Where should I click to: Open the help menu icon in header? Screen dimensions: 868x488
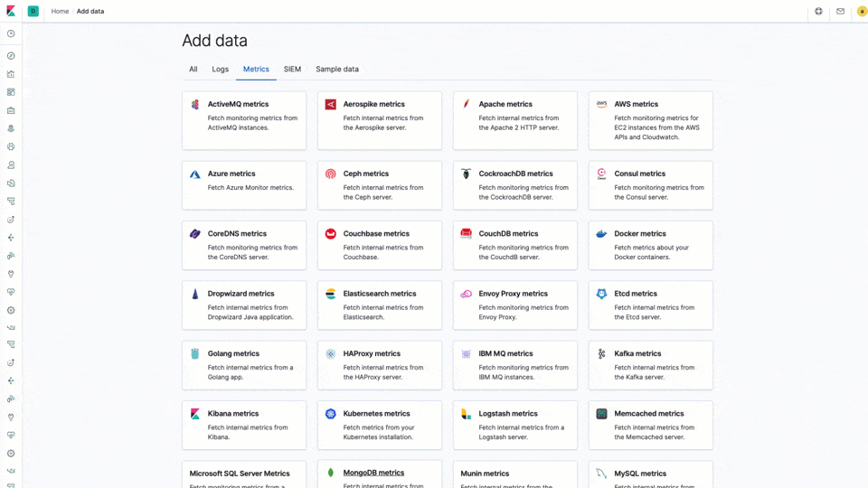[818, 11]
